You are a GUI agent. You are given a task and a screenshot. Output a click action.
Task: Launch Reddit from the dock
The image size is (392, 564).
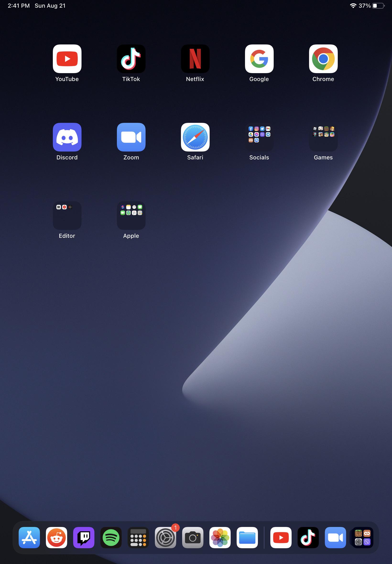pos(56,537)
